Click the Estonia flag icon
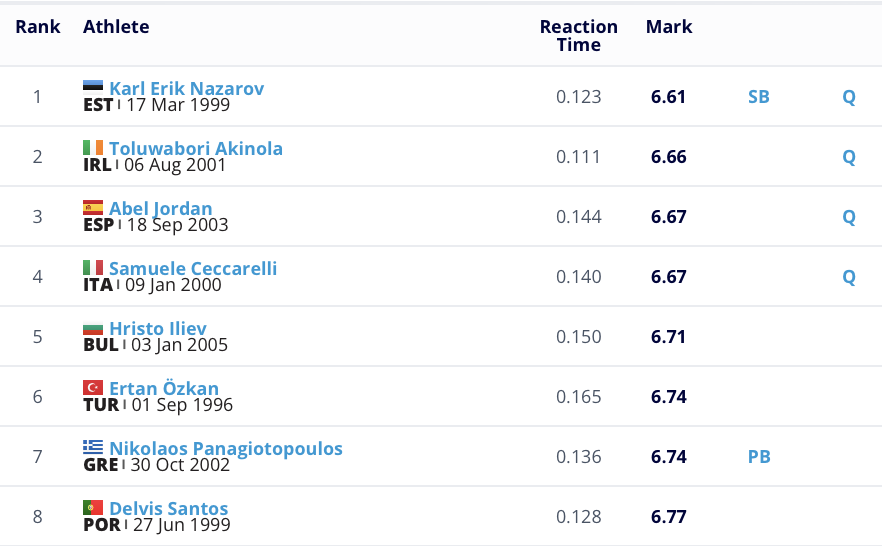882x546 pixels. 93,87
